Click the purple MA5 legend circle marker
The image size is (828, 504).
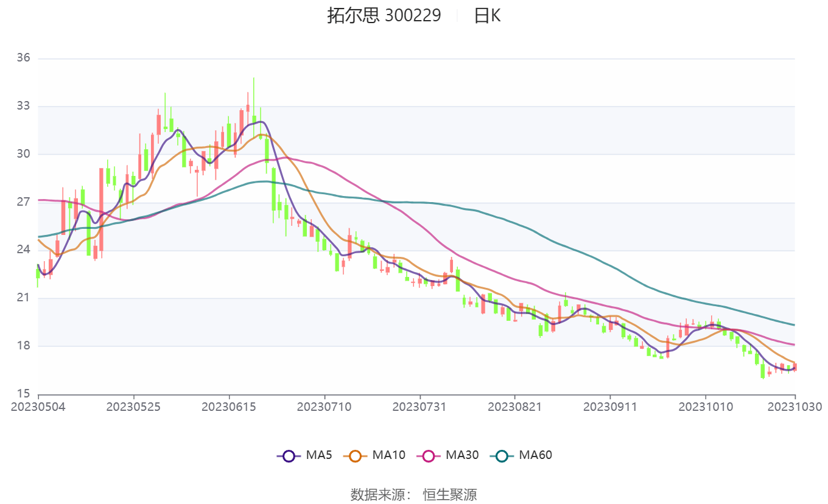point(289,455)
